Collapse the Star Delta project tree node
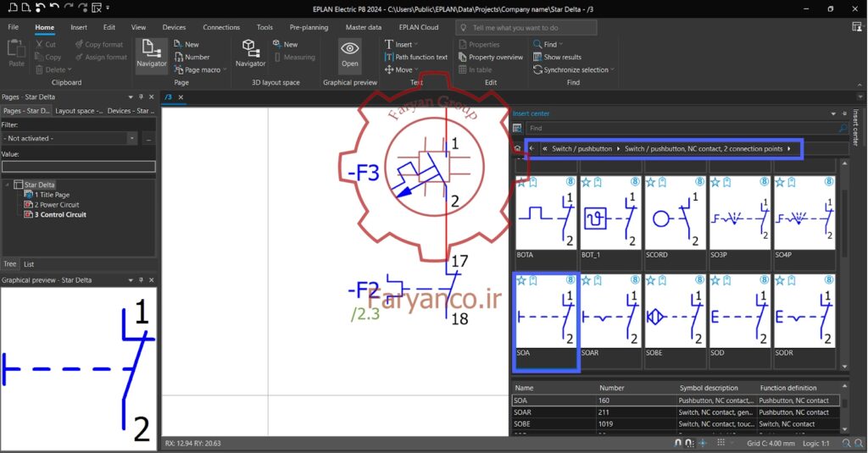This screenshot has height=453, width=868. (7, 185)
